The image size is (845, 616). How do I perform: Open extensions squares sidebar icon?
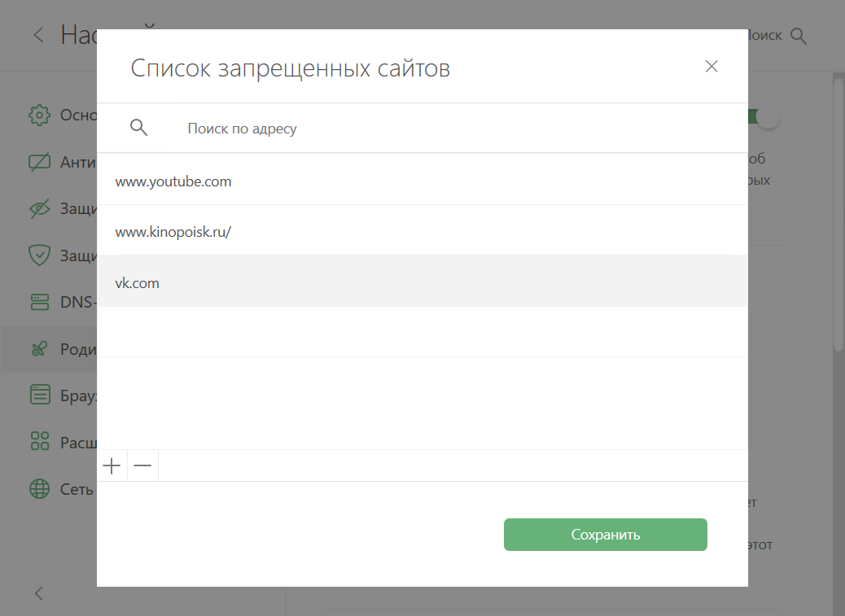tap(39, 442)
